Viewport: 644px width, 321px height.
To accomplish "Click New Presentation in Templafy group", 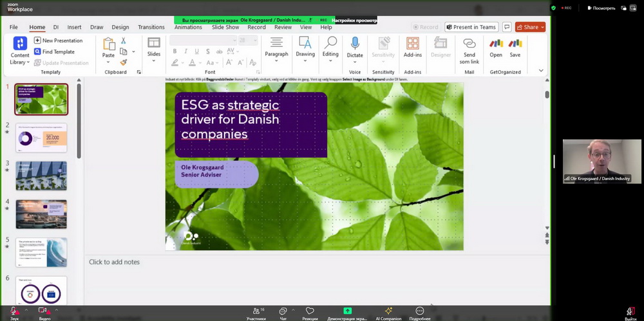I will (59, 41).
